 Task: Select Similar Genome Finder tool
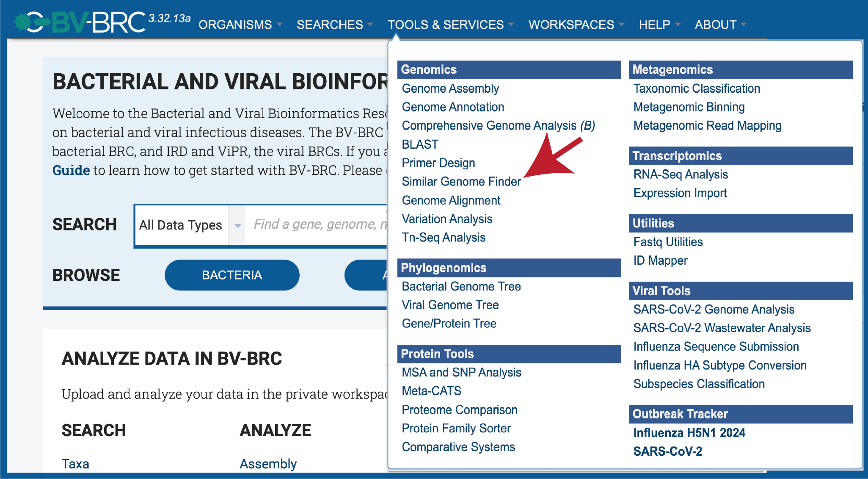tap(461, 181)
